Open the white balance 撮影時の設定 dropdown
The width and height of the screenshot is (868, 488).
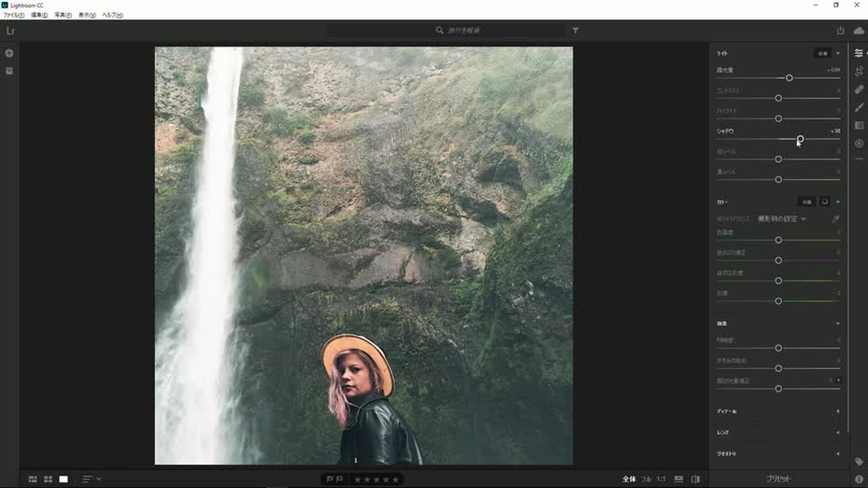pos(782,219)
